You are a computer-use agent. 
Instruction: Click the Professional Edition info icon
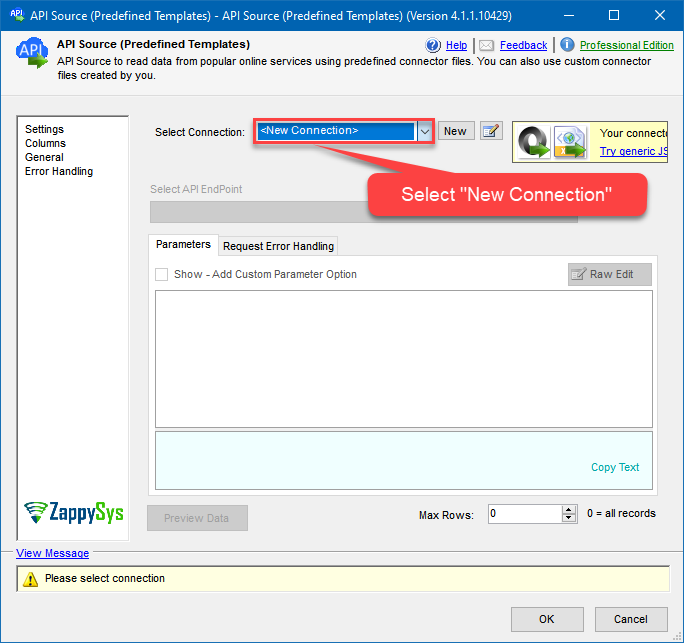pos(567,45)
